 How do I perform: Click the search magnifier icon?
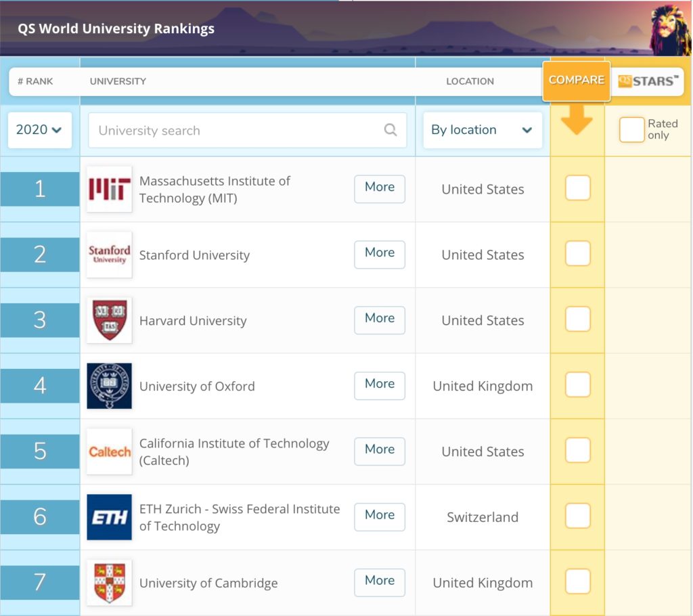[390, 129]
